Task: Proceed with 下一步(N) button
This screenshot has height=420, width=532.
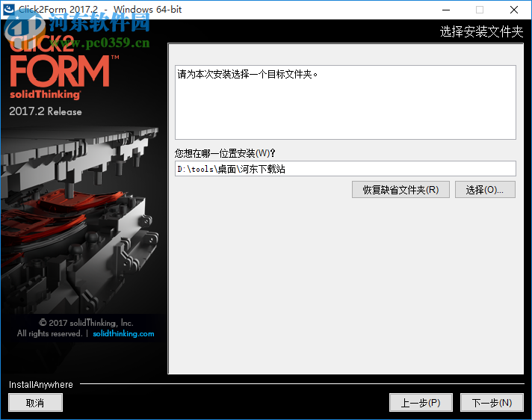Action: [492, 402]
